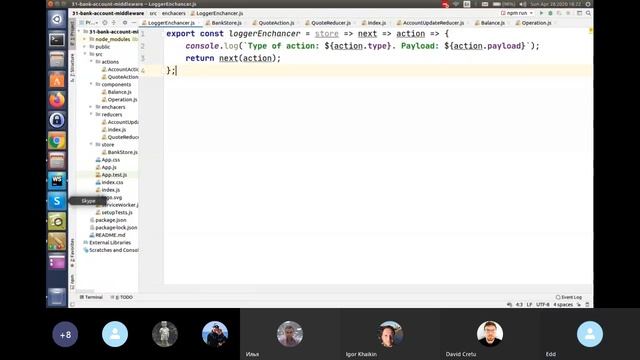Image resolution: width=640 pixels, height=360 pixels.
Task: Open the Structure side tool window
Action: [72, 68]
